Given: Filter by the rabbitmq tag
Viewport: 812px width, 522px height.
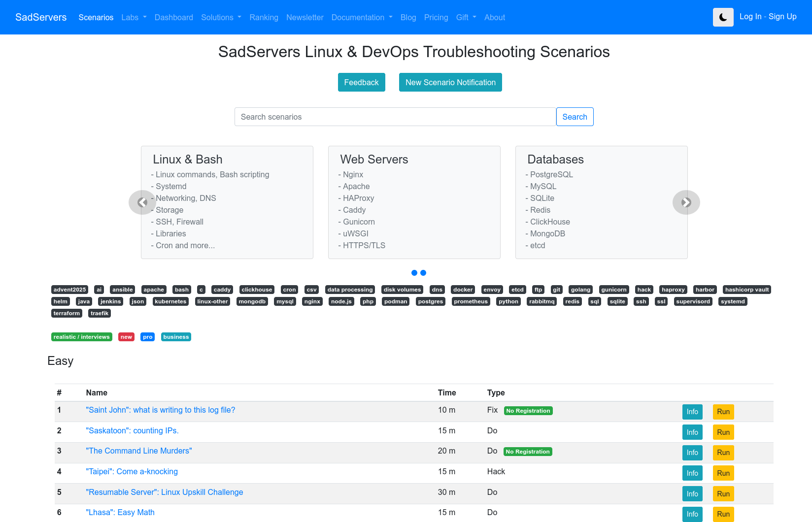Looking at the screenshot, I should click(x=542, y=301).
